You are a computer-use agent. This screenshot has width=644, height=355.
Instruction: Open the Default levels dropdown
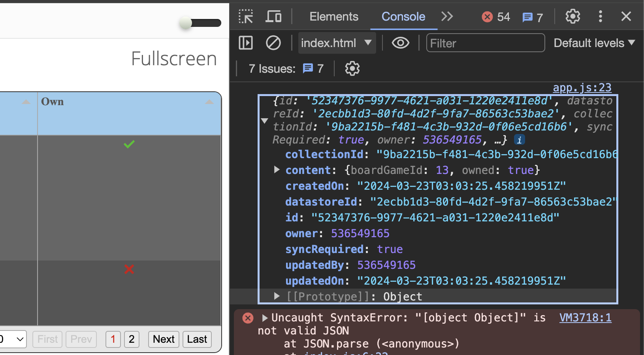[x=594, y=43]
